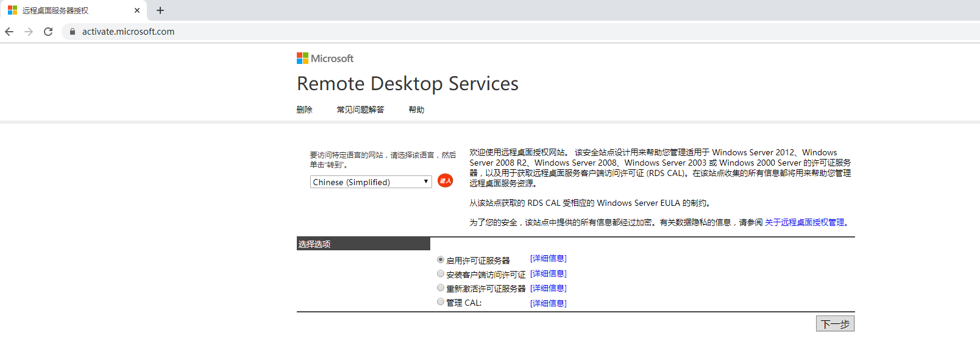The image size is (980, 352).
Task: Open the 删除 menu item
Action: 304,110
